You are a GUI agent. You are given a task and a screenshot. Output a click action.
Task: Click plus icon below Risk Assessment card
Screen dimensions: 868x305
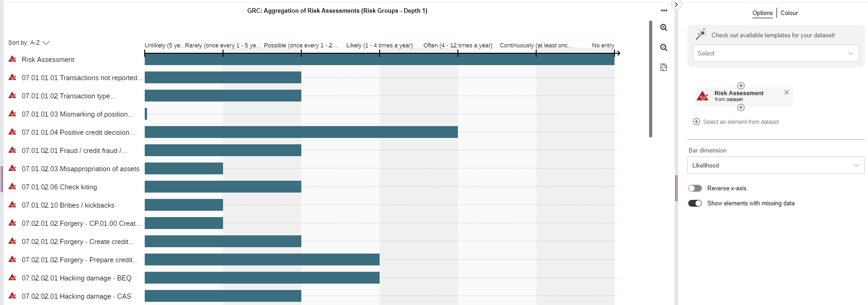coord(741,107)
